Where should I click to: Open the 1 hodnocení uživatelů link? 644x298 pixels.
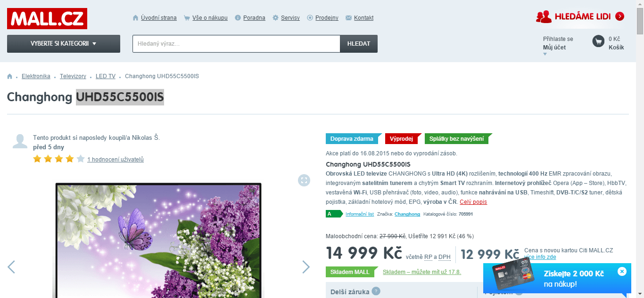pos(116,160)
